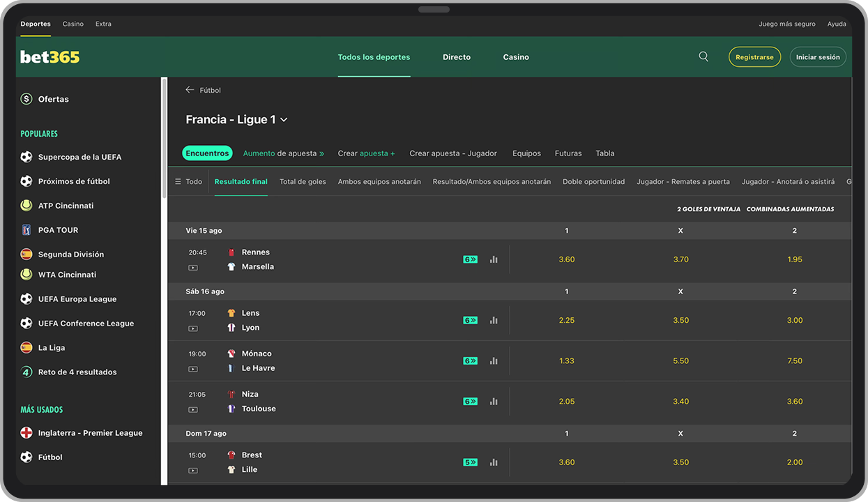
Task: Open Casino in the green header navigation
Action: pos(516,57)
